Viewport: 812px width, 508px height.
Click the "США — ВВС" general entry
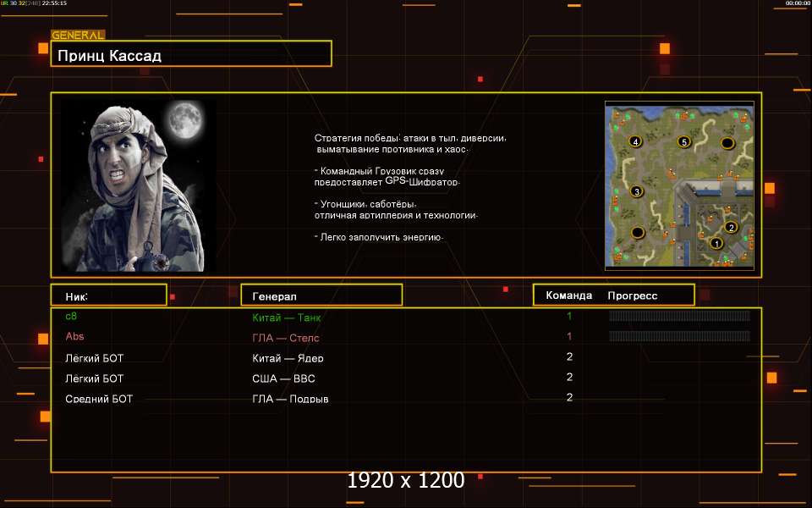pos(283,378)
